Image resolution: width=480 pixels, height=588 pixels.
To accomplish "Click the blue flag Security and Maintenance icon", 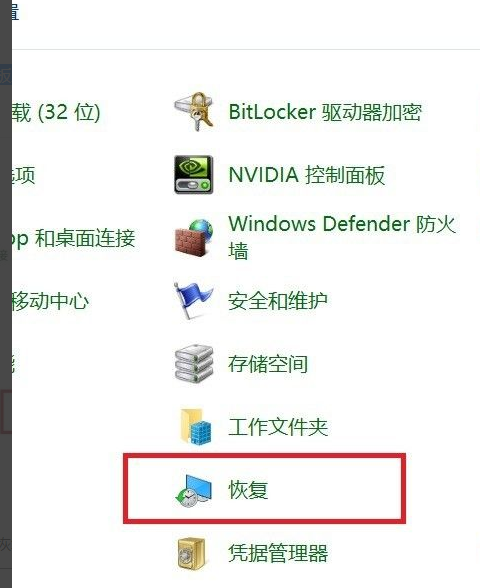I will tap(194, 301).
